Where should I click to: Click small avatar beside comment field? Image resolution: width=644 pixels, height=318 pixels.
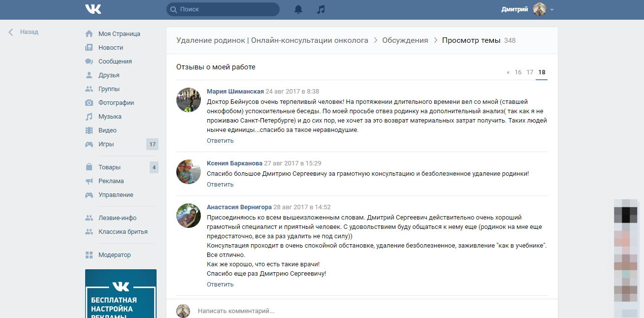point(183,311)
